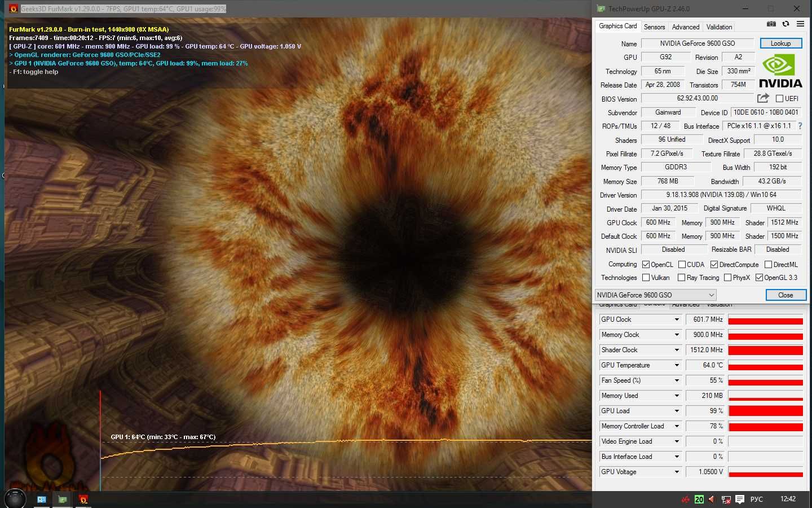Toggle the CUDA checkbox
The width and height of the screenshot is (812, 508).
click(682, 264)
